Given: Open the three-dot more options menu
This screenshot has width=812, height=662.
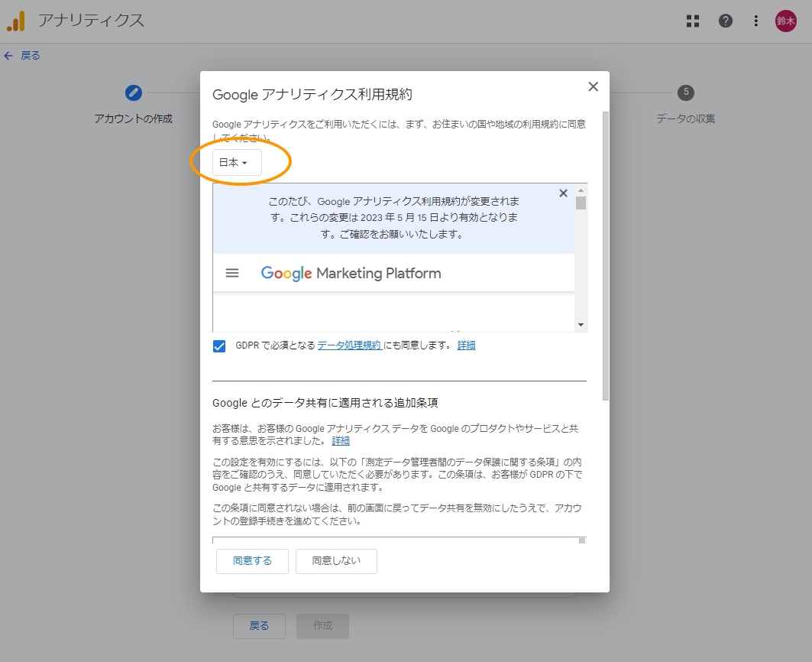Looking at the screenshot, I should (x=755, y=21).
